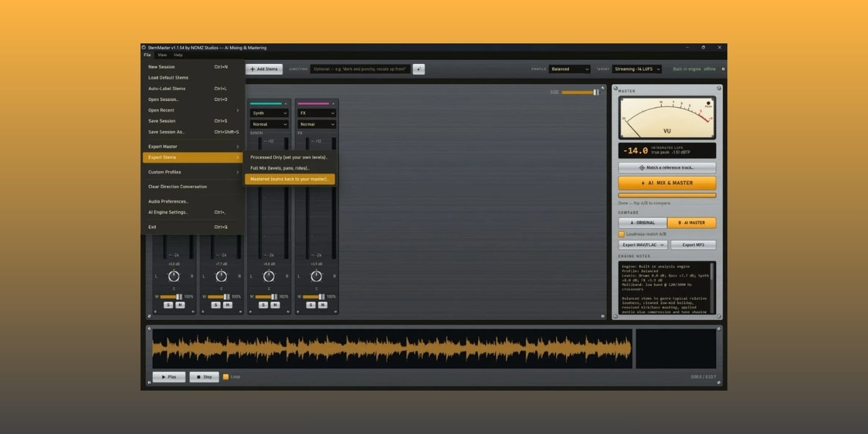Click the width slider on the Synth channel

[267, 296]
